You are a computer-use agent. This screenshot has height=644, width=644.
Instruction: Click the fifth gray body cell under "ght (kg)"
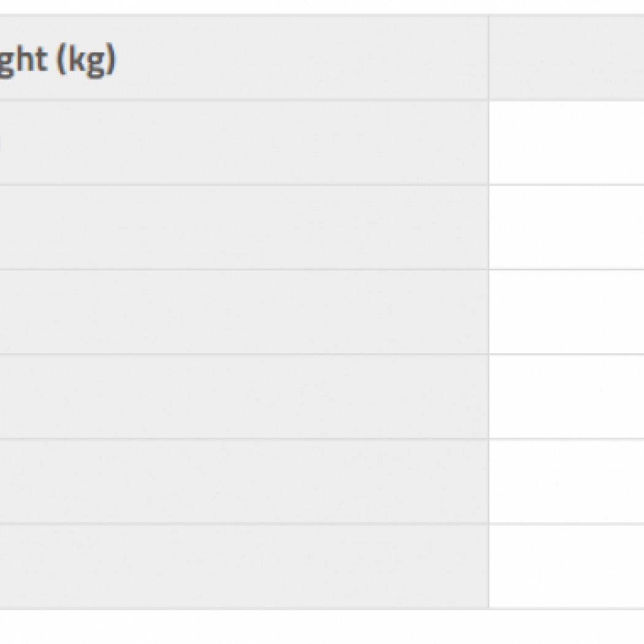[x=244, y=481]
